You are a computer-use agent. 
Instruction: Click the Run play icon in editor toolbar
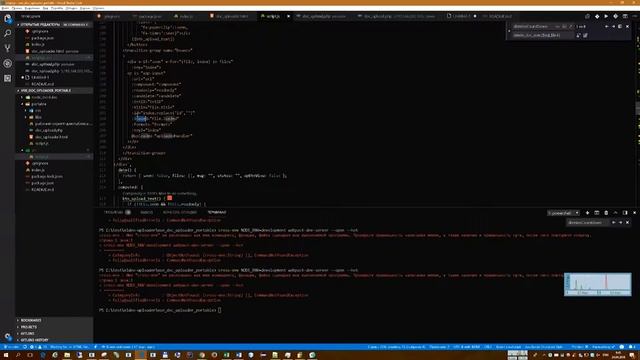[606, 16]
